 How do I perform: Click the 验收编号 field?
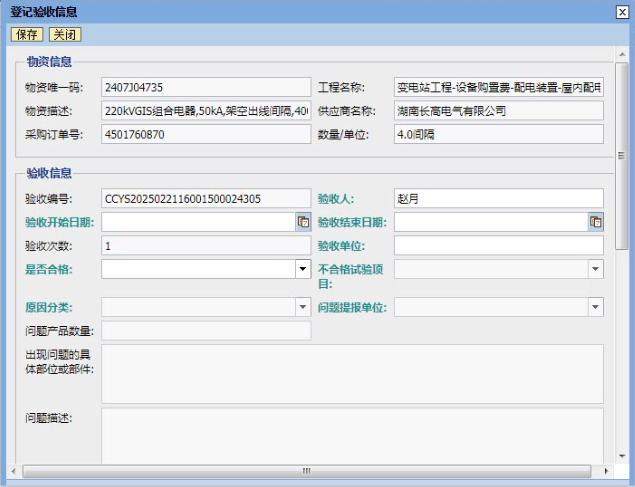(206, 198)
